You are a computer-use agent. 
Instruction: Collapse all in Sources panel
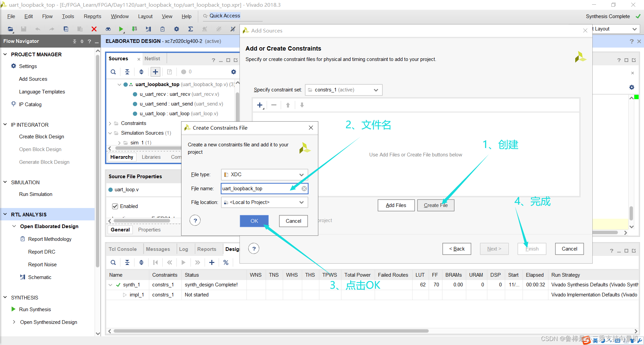point(127,72)
